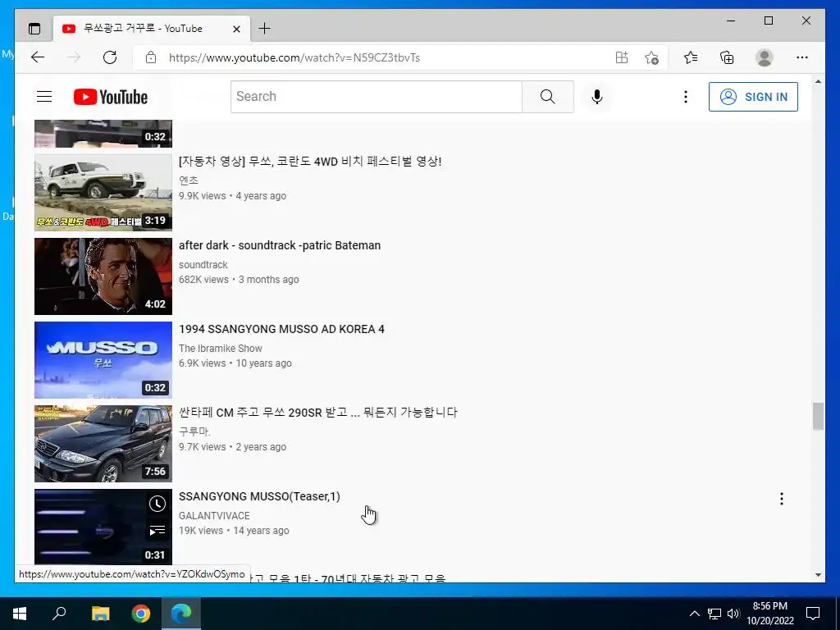This screenshot has width=840, height=630.
Task: Click the SIGN IN button
Action: click(753, 97)
